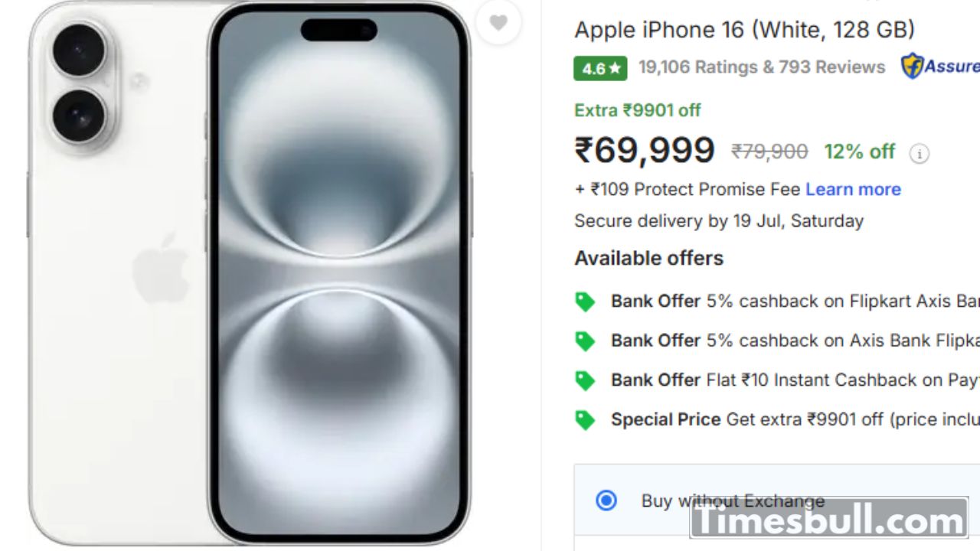
Task: Click the Special Price green tag icon
Action: [x=585, y=420]
